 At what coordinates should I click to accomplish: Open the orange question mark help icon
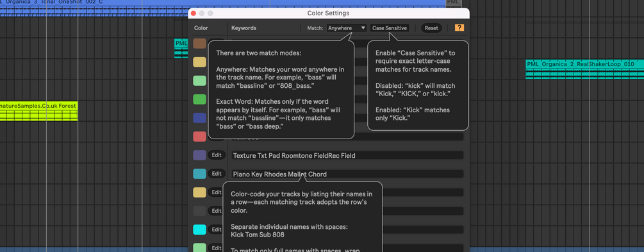tap(459, 28)
